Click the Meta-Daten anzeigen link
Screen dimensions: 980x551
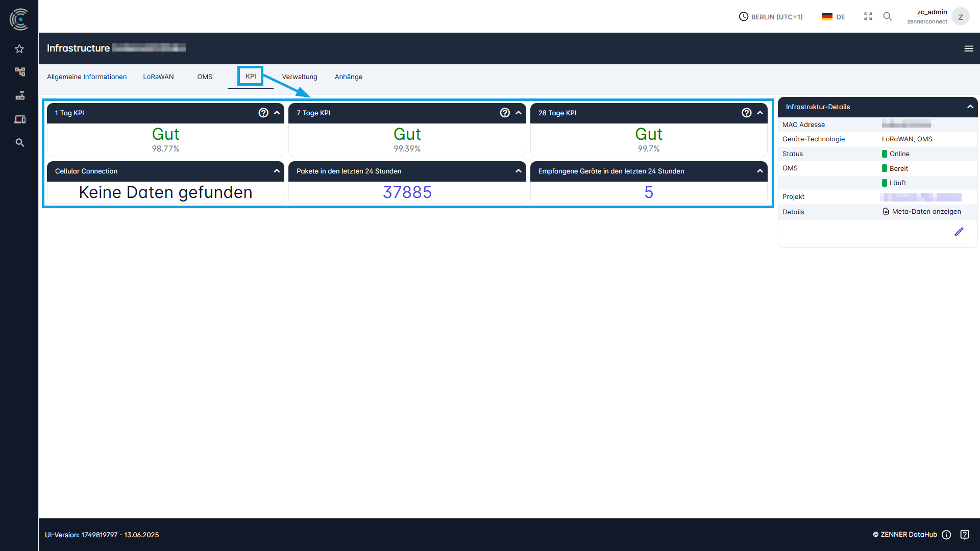(925, 212)
